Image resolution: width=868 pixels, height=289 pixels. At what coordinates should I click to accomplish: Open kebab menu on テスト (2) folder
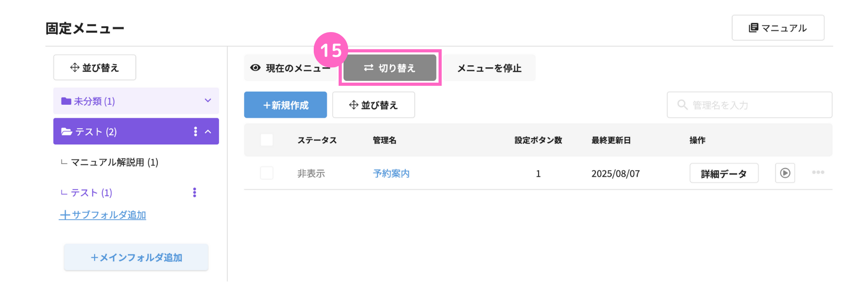coord(195,131)
